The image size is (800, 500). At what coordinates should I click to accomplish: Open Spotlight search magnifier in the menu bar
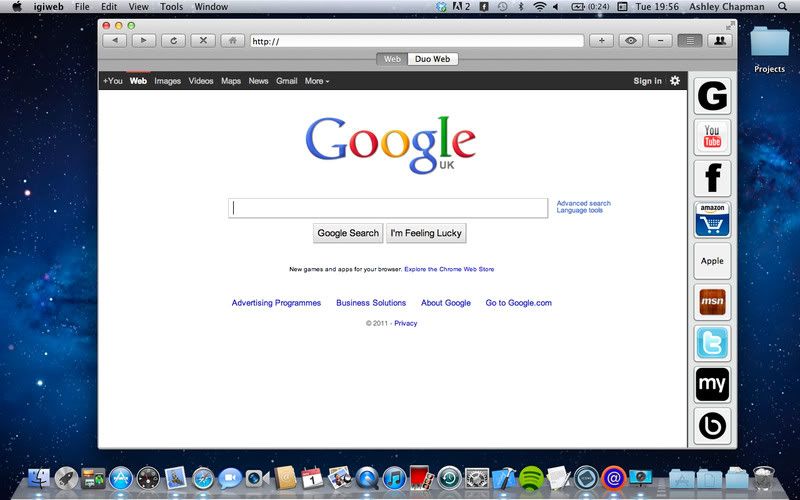point(782,7)
